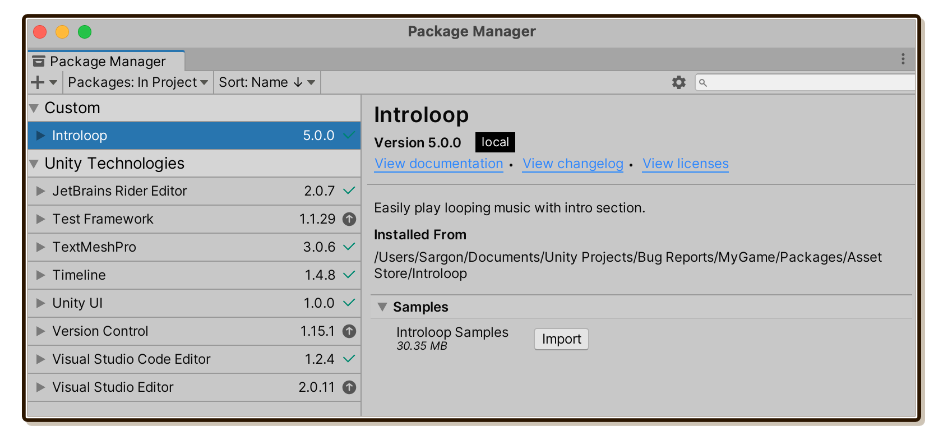
Task: Click the checkmark next to Timeline 1.4.8
Action: pos(348,275)
